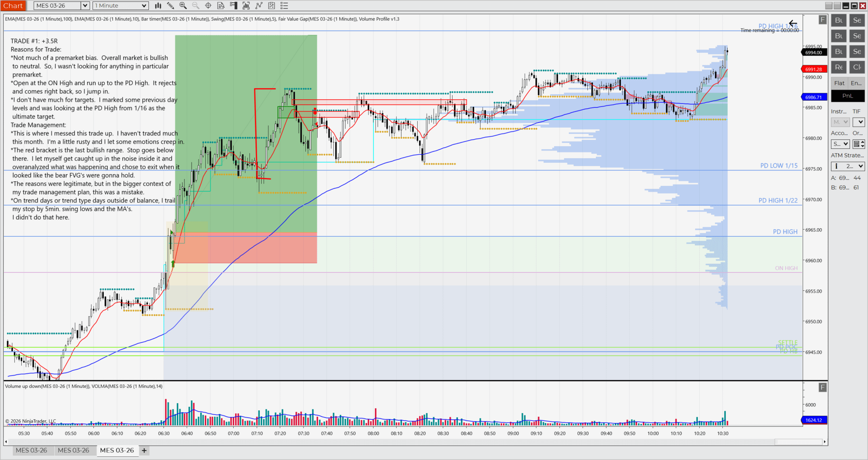This screenshot has height=460, width=868.
Task: Open the data box icon
Action: tap(221, 6)
